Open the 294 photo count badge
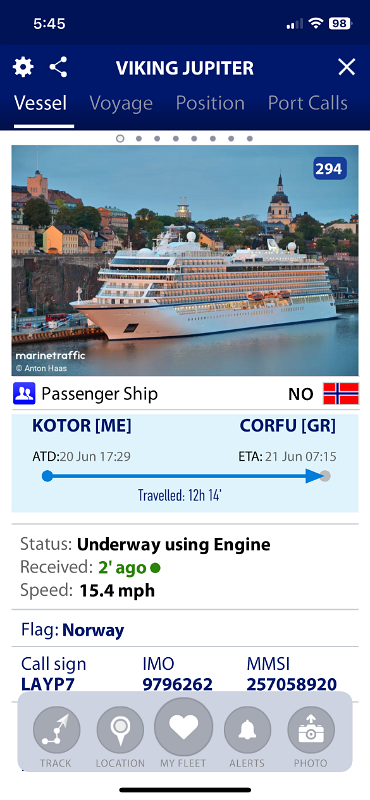 tap(330, 169)
